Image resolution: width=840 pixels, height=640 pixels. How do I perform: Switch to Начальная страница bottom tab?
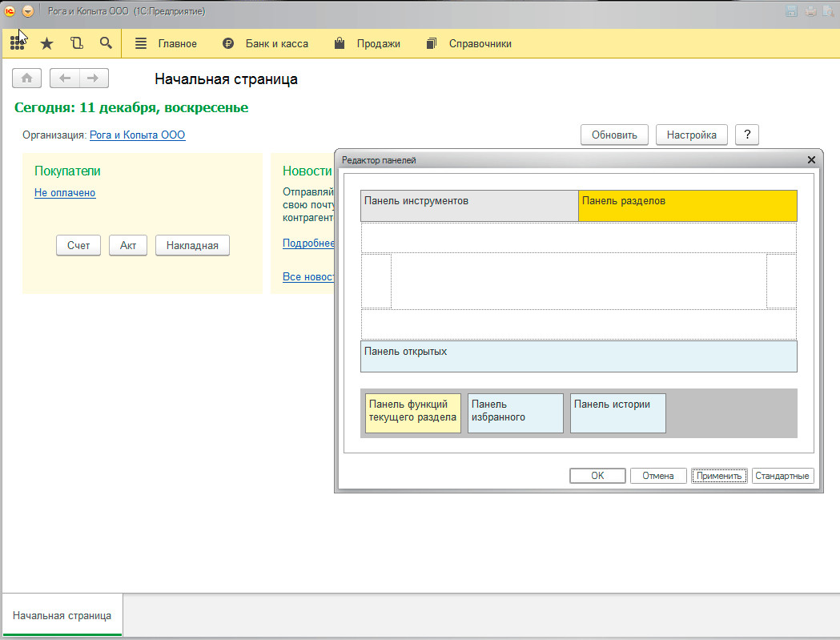tap(62, 615)
